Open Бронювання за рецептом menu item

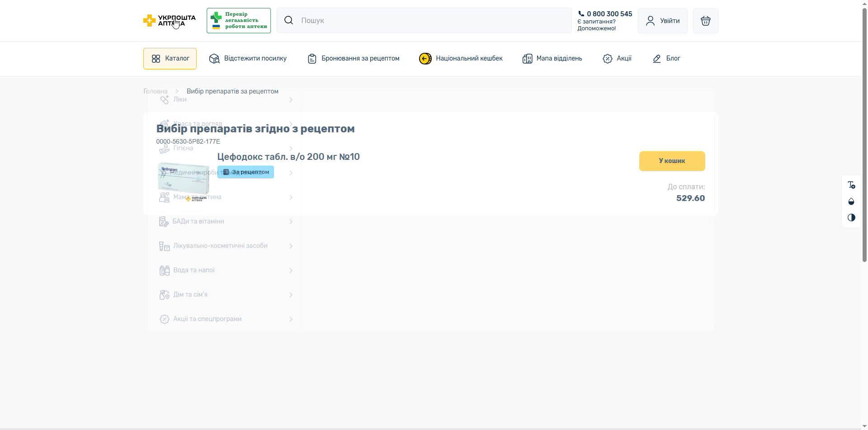coord(353,59)
